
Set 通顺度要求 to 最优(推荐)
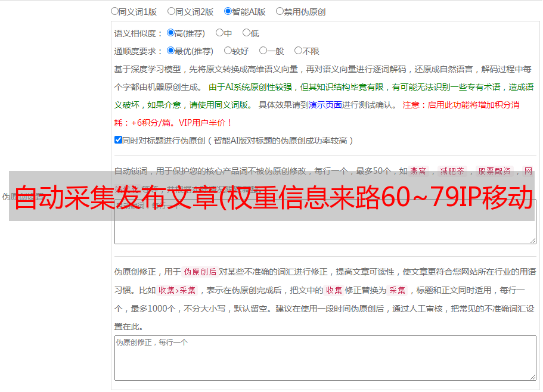tap(170, 51)
